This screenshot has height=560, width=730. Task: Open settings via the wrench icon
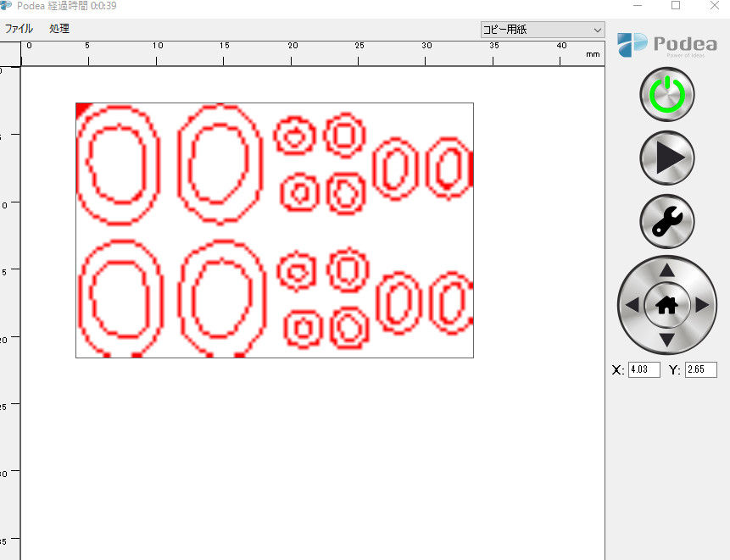pos(666,221)
